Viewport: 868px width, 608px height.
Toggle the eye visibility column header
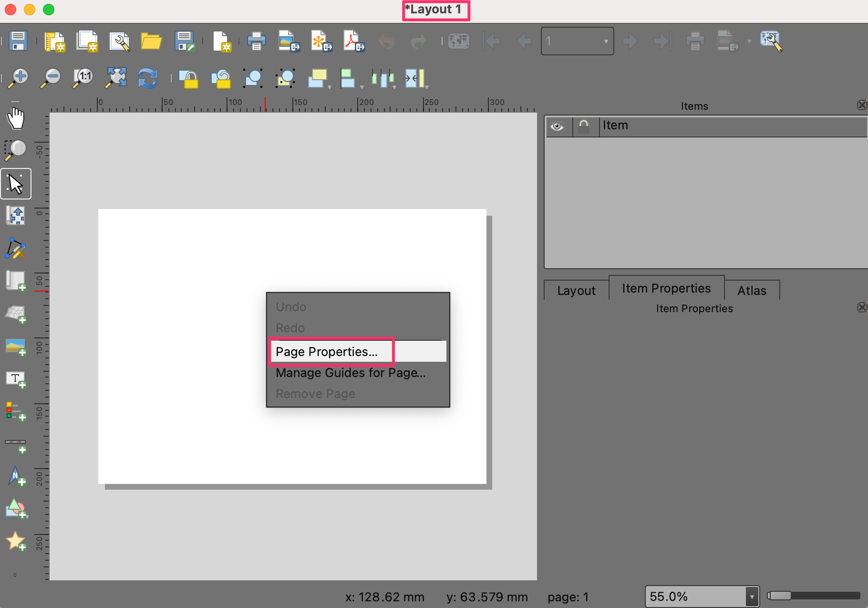tap(557, 126)
